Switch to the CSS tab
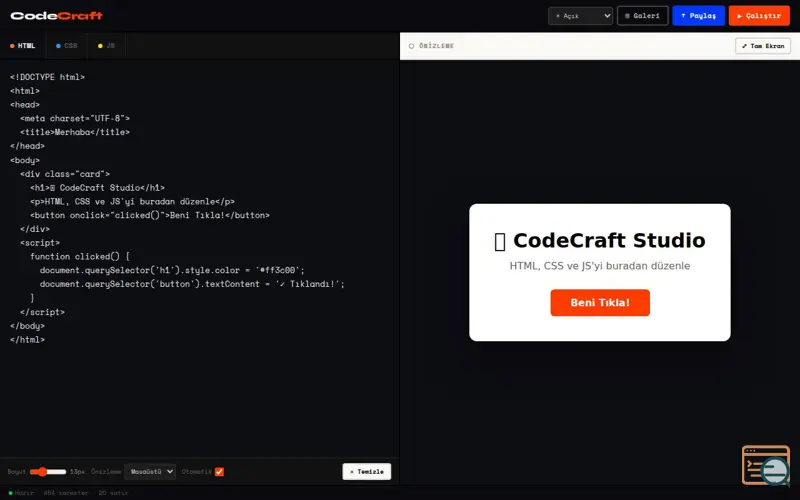The width and height of the screenshot is (800, 500). tap(66, 46)
